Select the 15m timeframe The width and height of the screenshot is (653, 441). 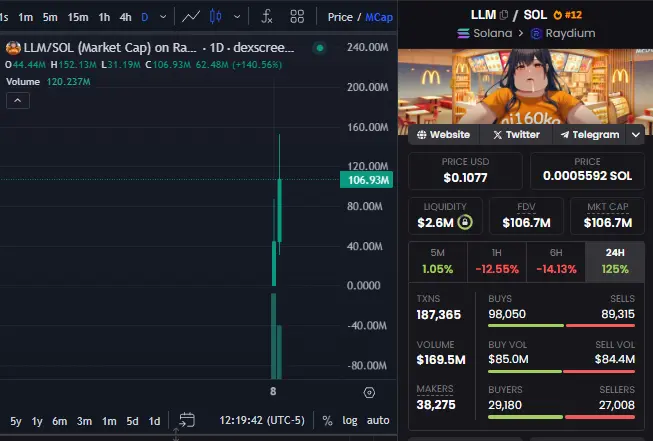(x=78, y=17)
